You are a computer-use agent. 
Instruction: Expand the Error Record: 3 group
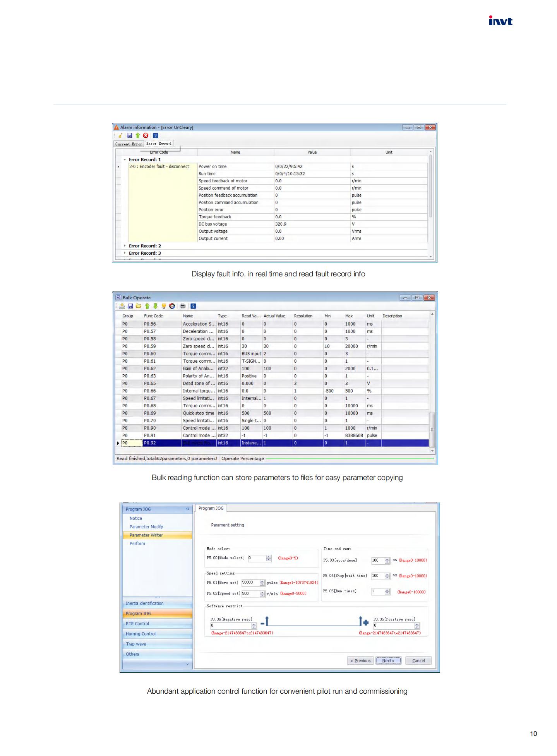click(125, 253)
